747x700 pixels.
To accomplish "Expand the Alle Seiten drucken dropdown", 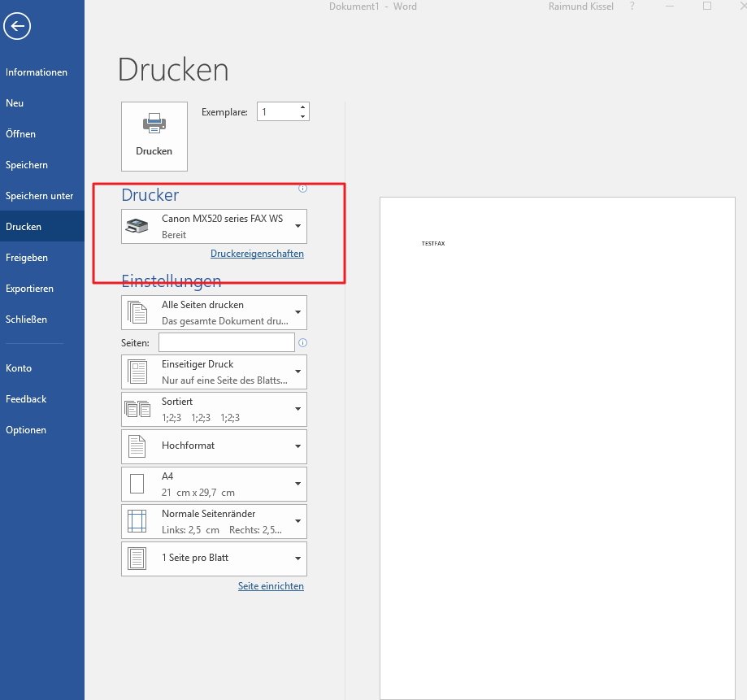I will pos(214,312).
